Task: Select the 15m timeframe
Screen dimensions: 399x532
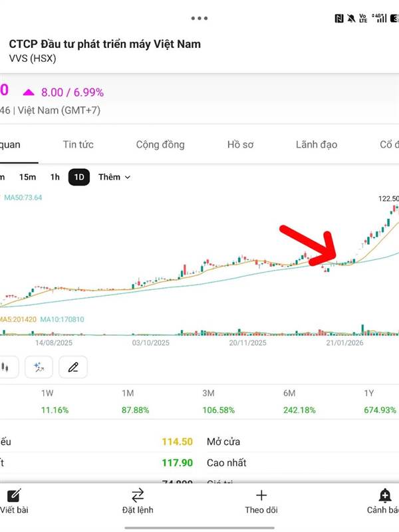Action: click(27, 177)
